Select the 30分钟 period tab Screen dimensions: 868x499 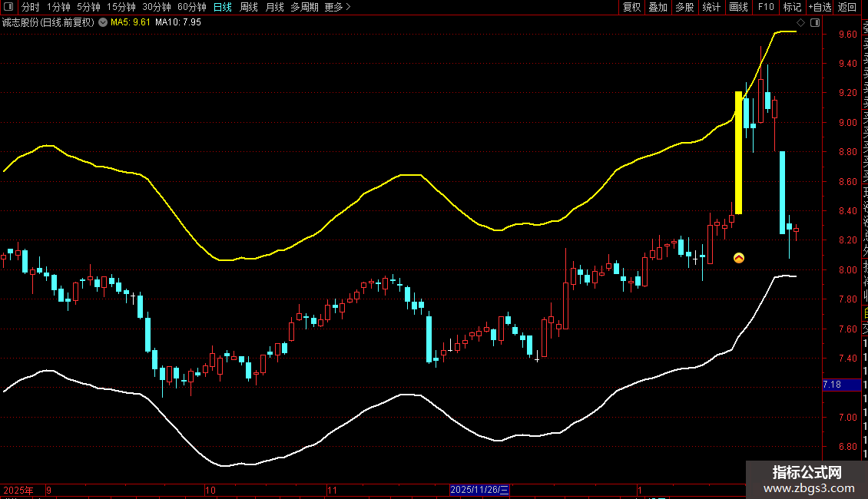(157, 7)
